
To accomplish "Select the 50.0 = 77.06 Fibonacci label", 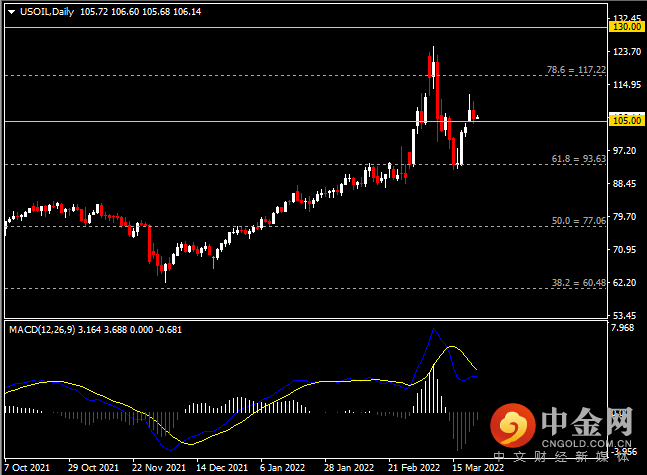I will click(579, 221).
